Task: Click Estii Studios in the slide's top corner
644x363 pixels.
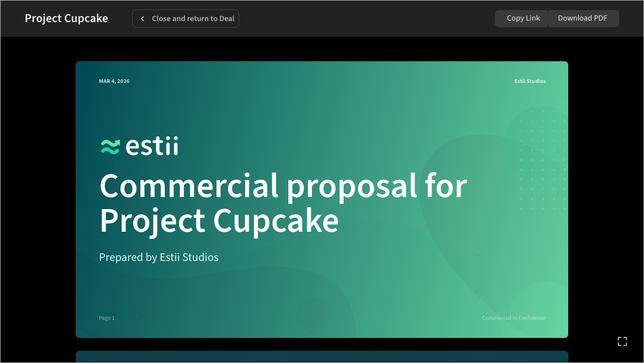Action: (x=529, y=81)
